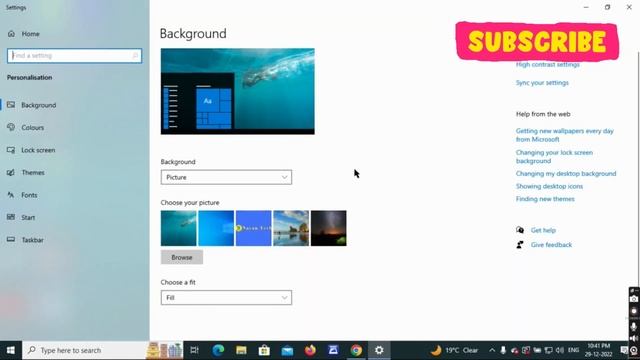Go to the Taskbar settings page
Viewport: 640px width, 360px height.
[33, 240]
